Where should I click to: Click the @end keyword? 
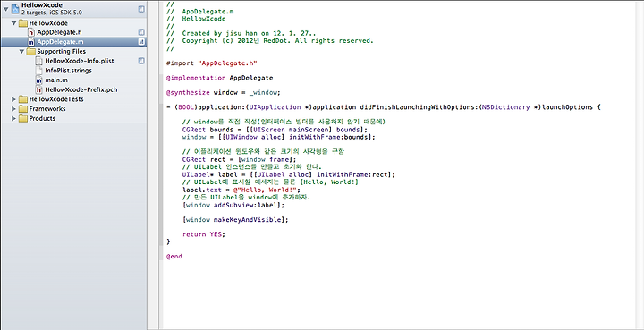174,256
